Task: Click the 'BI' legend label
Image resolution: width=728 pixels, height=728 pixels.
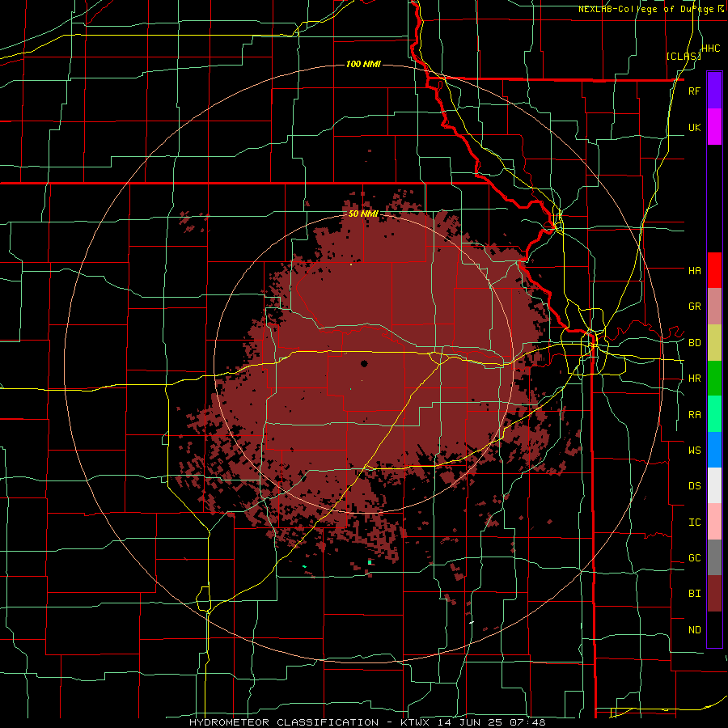Action: [694, 594]
